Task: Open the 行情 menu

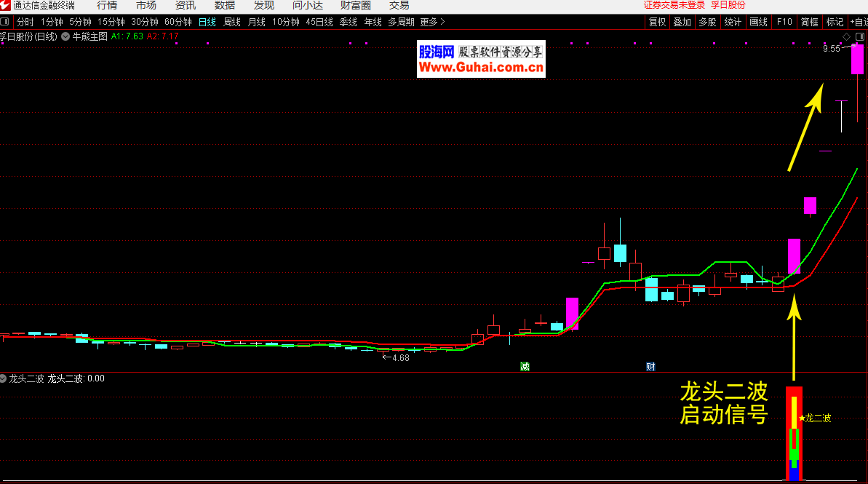Action: pyautogui.click(x=107, y=5)
